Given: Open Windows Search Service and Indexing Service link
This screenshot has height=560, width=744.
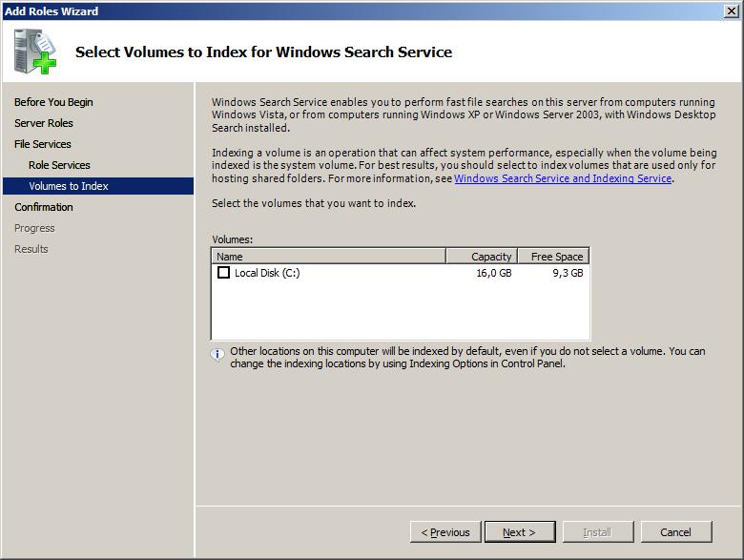Looking at the screenshot, I should tap(563, 178).
